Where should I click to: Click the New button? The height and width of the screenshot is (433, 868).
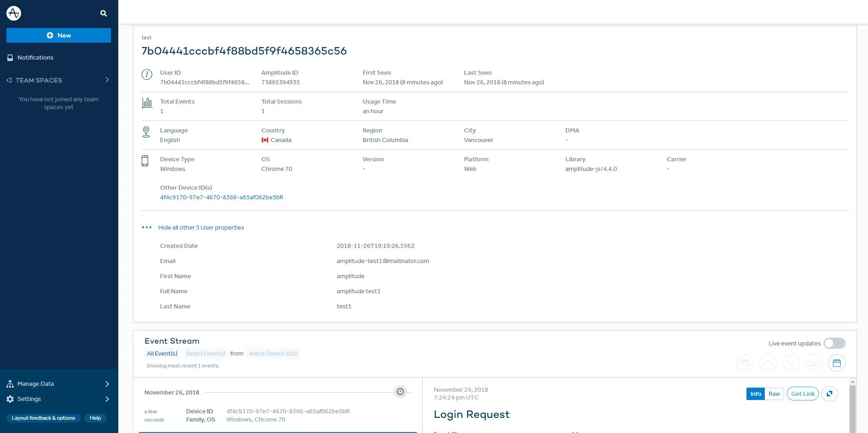point(58,35)
